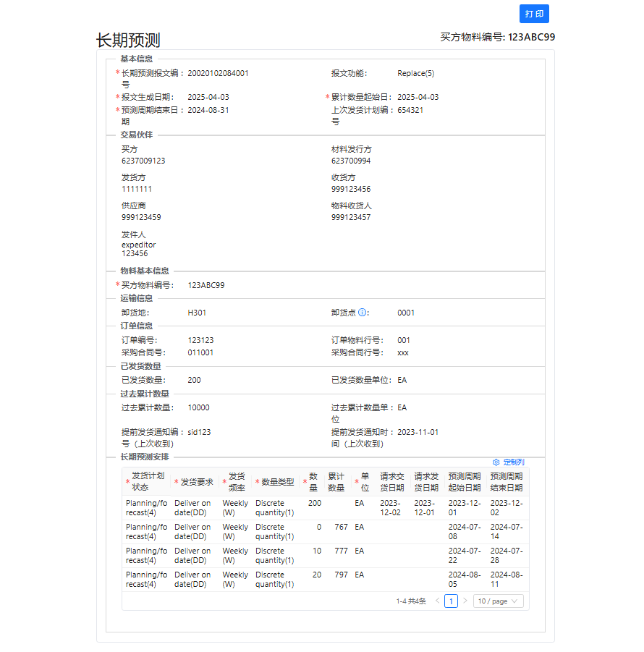Click the 定制列 gear icon

tap(496, 462)
